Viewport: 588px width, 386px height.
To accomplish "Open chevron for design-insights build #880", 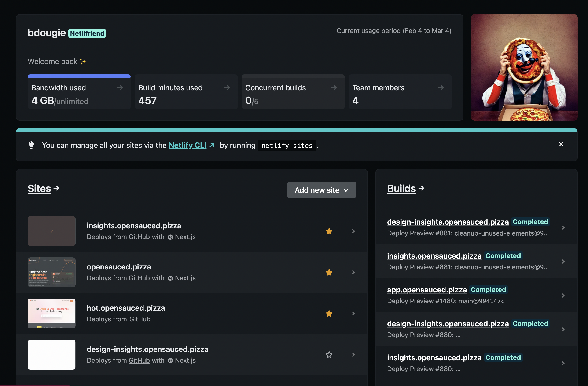I will [563, 329].
